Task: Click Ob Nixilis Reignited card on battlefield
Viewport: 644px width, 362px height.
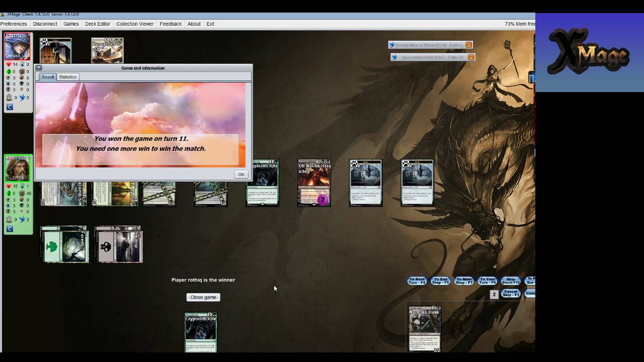Action: pyautogui.click(x=314, y=183)
